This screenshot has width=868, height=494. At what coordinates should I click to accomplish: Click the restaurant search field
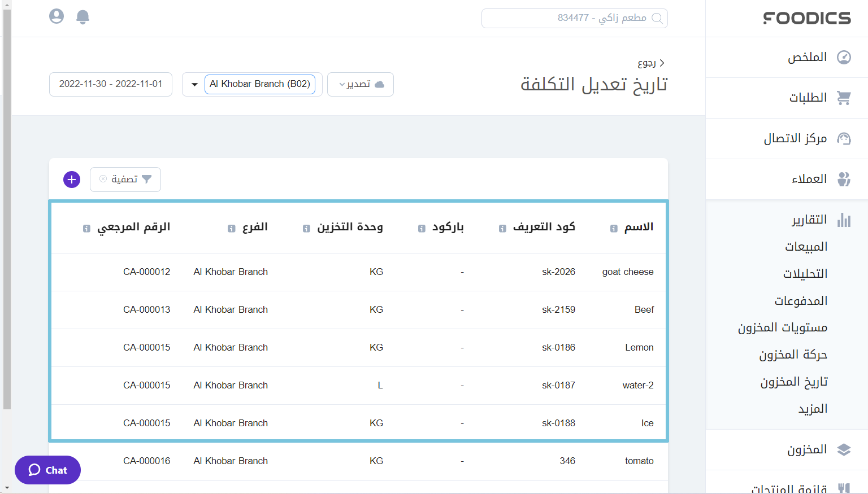pyautogui.click(x=574, y=18)
